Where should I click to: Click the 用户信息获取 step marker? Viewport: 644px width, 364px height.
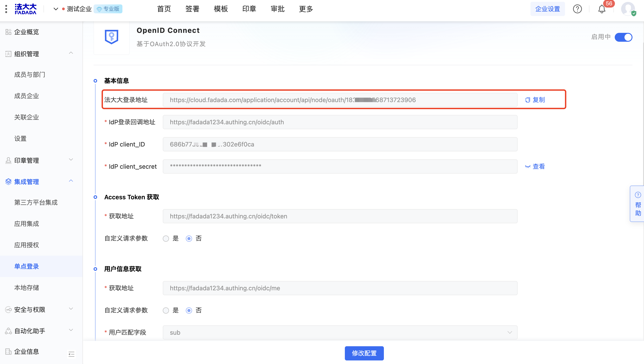click(x=95, y=269)
